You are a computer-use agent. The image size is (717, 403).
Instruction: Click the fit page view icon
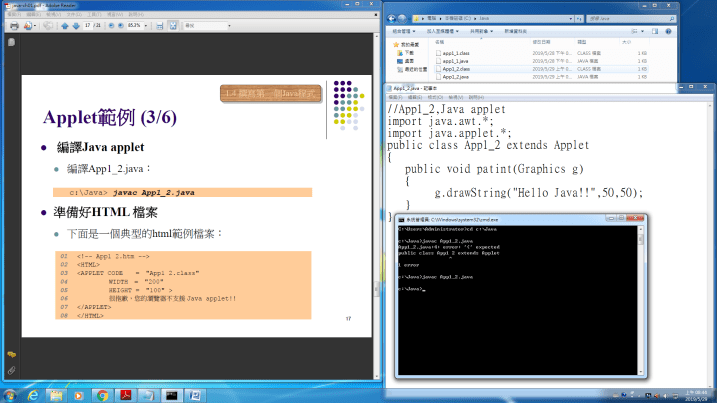pyautogui.click(x=171, y=26)
